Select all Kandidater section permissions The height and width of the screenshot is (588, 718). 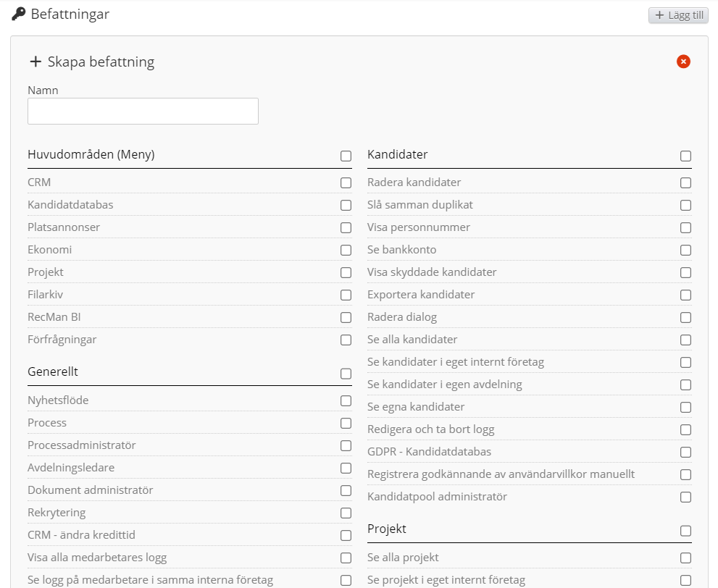tap(685, 156)
